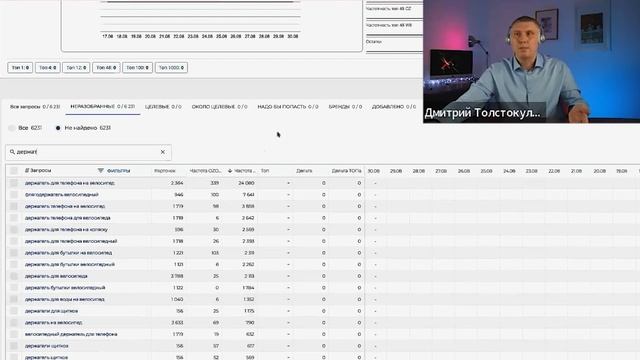The image size is (640, 360).
Task: Click query 'держатель на велосипед'
Action: coord(53,322)
